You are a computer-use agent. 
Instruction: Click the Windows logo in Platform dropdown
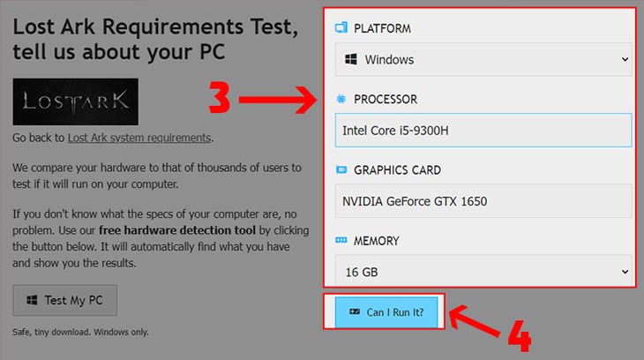click(351, 60)
